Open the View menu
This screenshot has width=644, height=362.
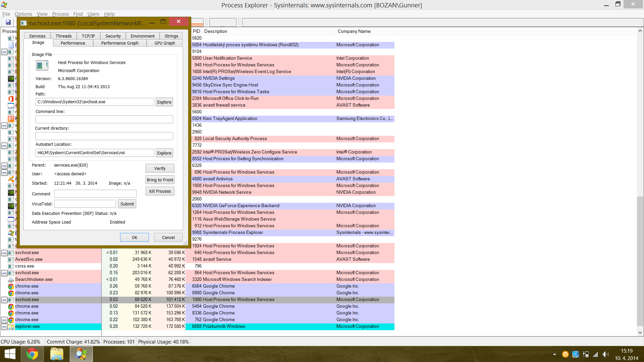tap(42, 14)
